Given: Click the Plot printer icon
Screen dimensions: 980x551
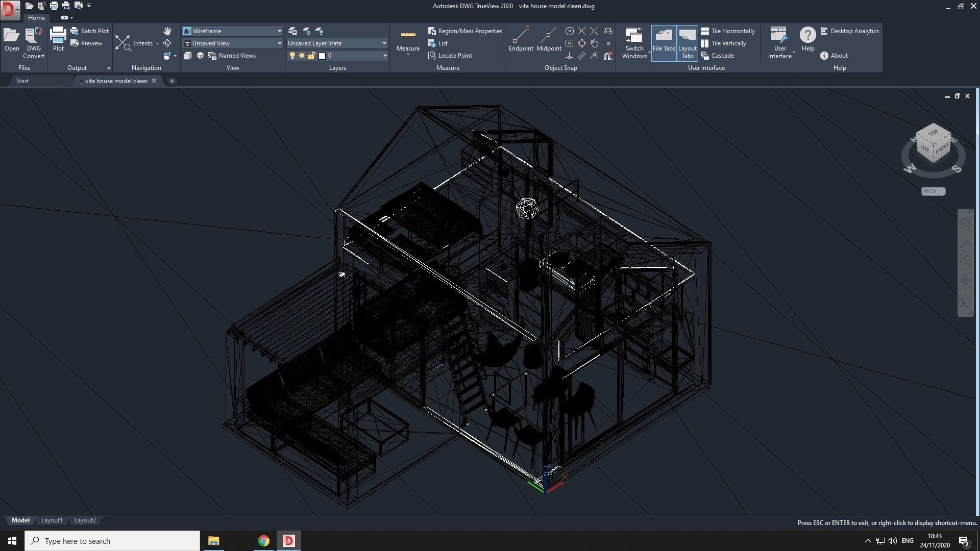Looking at the screenshot, I should click(x=58, y=39).
